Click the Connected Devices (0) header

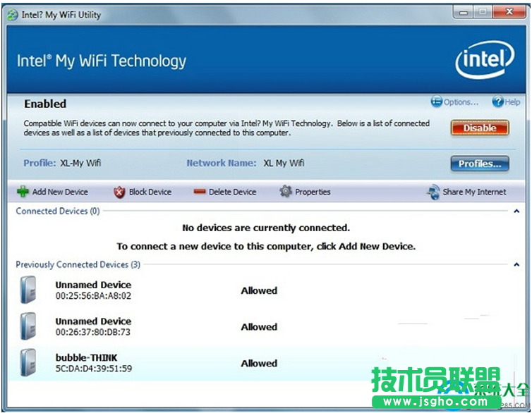[58, 211]
